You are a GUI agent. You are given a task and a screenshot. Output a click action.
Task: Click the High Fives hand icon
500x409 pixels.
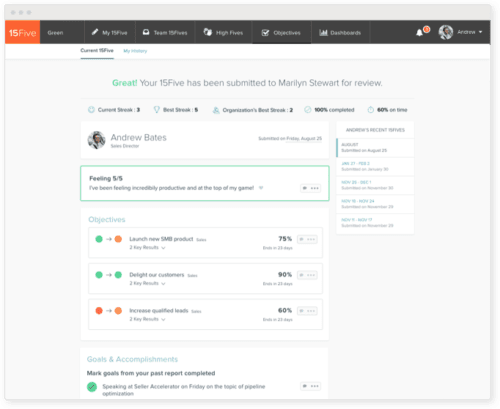tap(208, 32)
